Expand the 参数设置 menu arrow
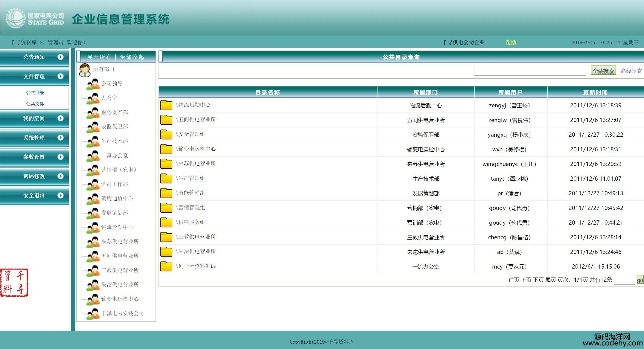This screenshot has width=644, height=349. point(60,157)
